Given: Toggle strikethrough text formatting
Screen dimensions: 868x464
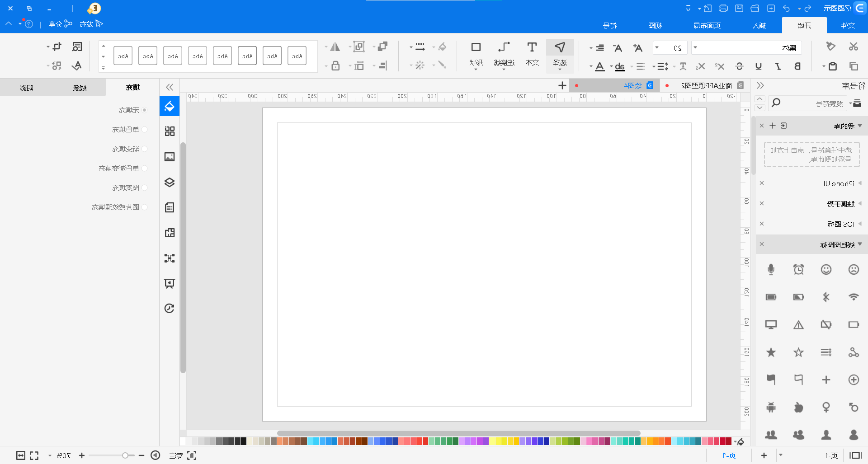Looking at the screenshot, I should coord(740,66).
